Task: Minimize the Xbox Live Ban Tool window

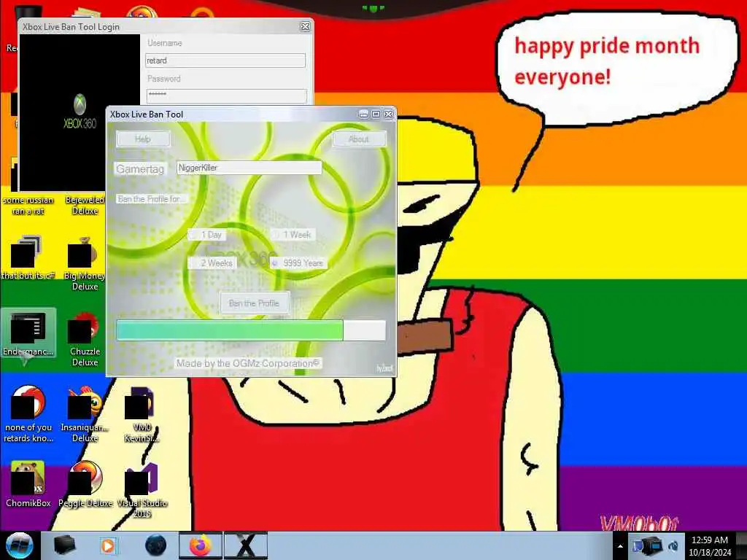Action: coord(363,114)
